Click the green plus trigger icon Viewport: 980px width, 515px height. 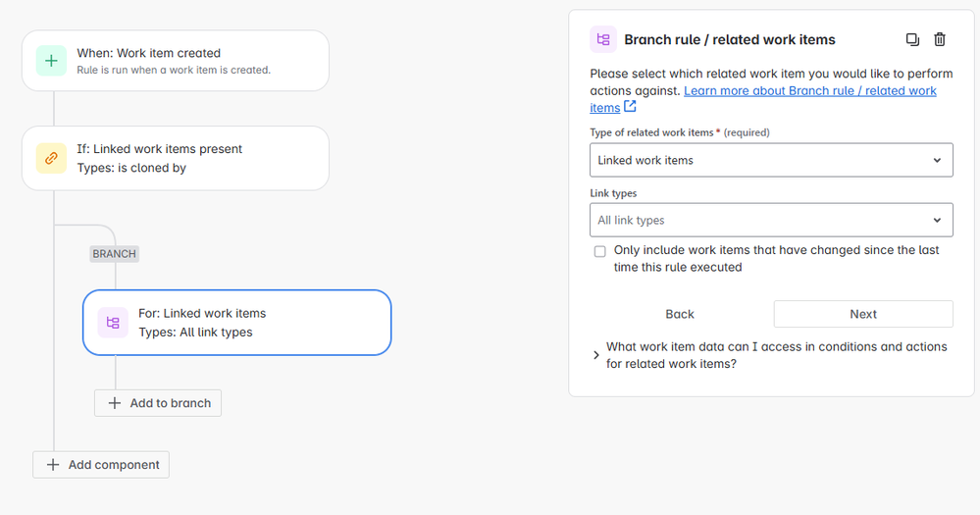click(x=51, y=61)
